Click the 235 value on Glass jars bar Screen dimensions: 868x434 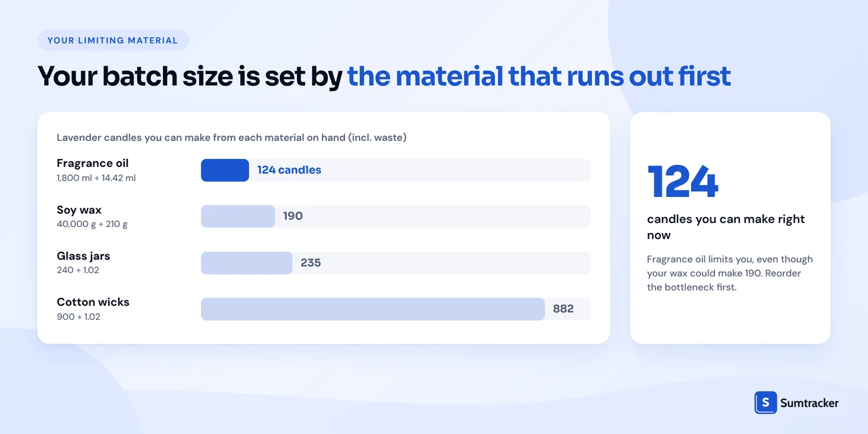pos(311,263)
